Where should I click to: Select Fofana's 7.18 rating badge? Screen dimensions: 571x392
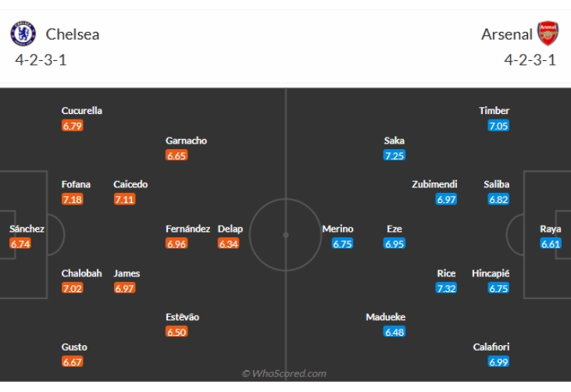pos(72,199)
